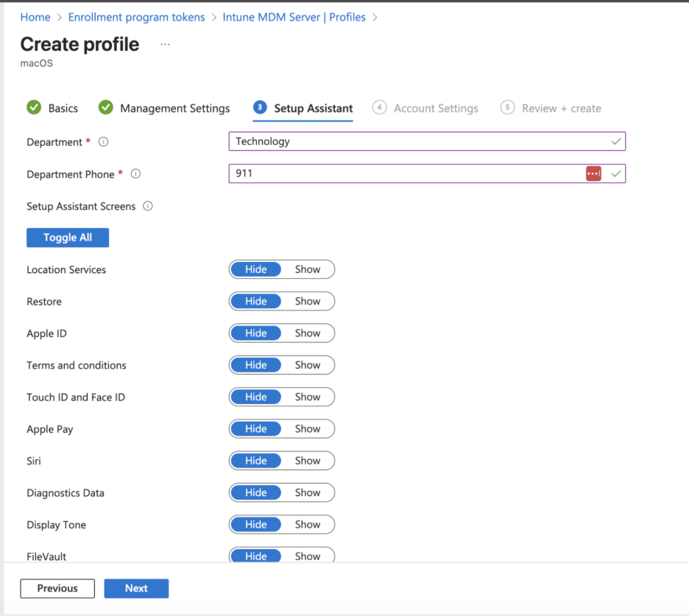
Task: Select Hide for Touch ID and Face ID
Action: (x=256, y=397)
